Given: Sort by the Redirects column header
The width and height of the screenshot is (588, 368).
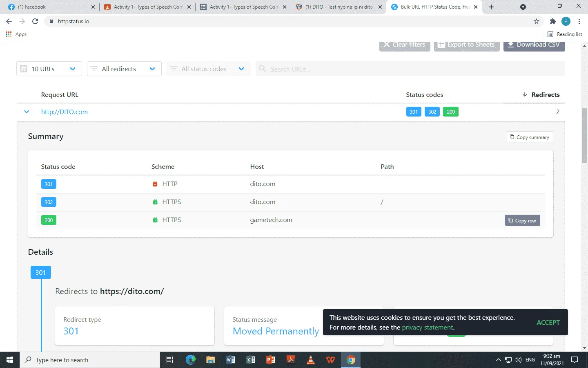Looking at the screenshot, I should coord(541,94).
